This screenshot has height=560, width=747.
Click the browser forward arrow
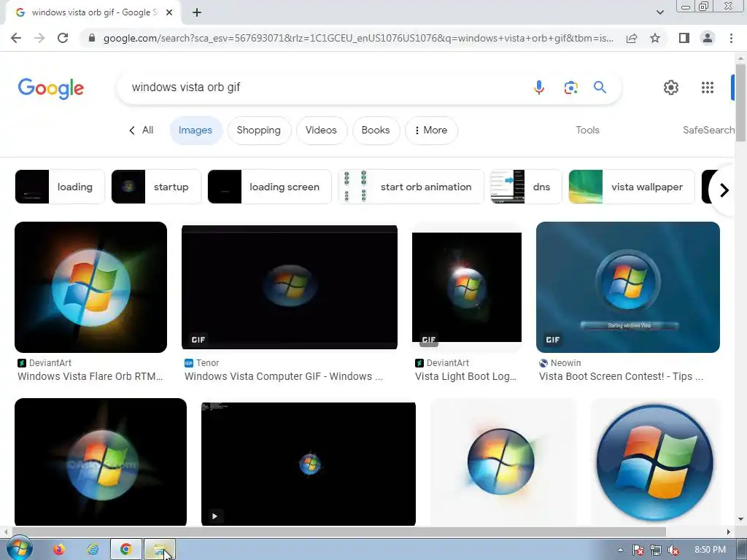pos(39,38)
